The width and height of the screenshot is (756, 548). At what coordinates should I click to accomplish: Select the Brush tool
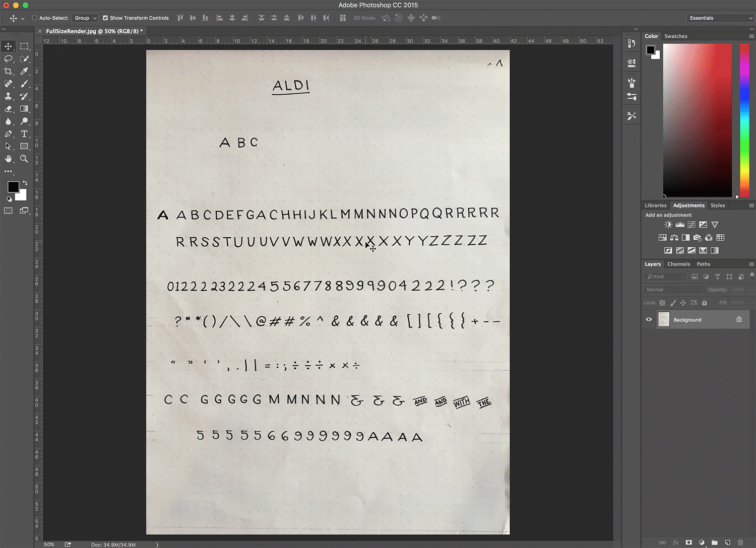tap(24, 84)
